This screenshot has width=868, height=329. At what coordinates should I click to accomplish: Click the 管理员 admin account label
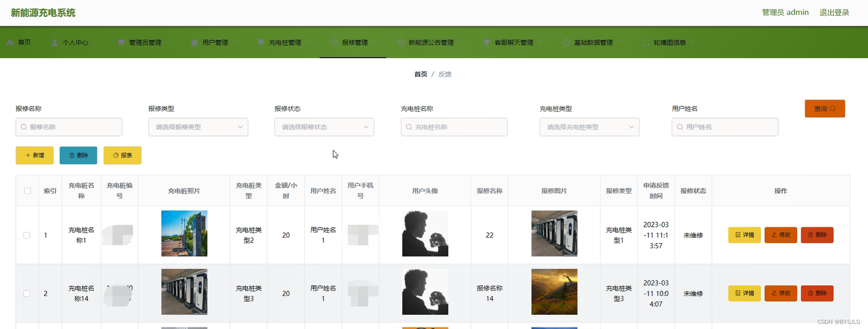785,12
